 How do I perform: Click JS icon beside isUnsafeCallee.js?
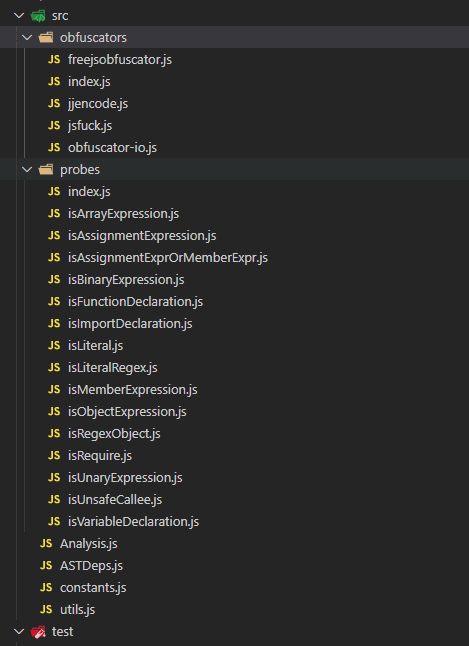coord(54,499)
